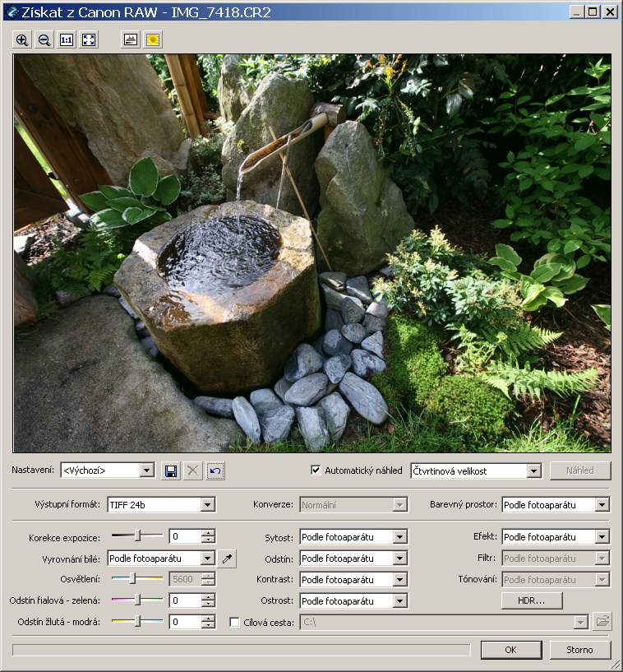
Task: Expand the Barevný prostor dropdown
Action: (x=602, y=505)
